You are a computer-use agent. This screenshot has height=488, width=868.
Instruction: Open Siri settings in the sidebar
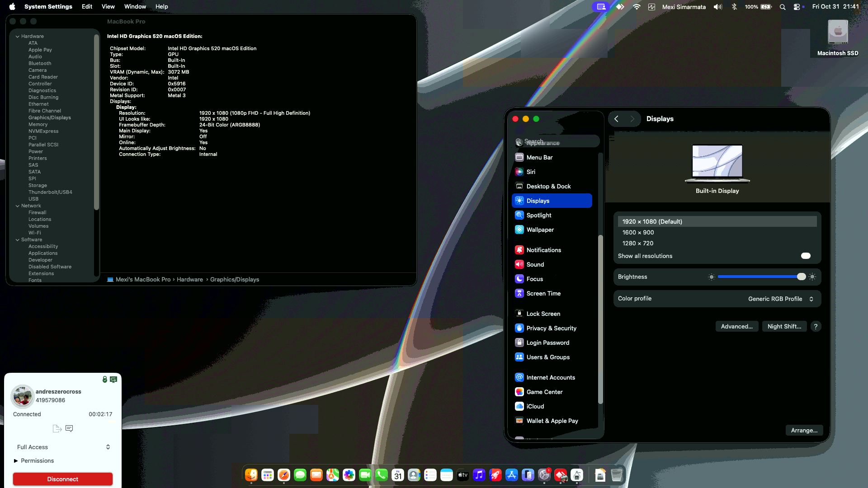(552, 172)
